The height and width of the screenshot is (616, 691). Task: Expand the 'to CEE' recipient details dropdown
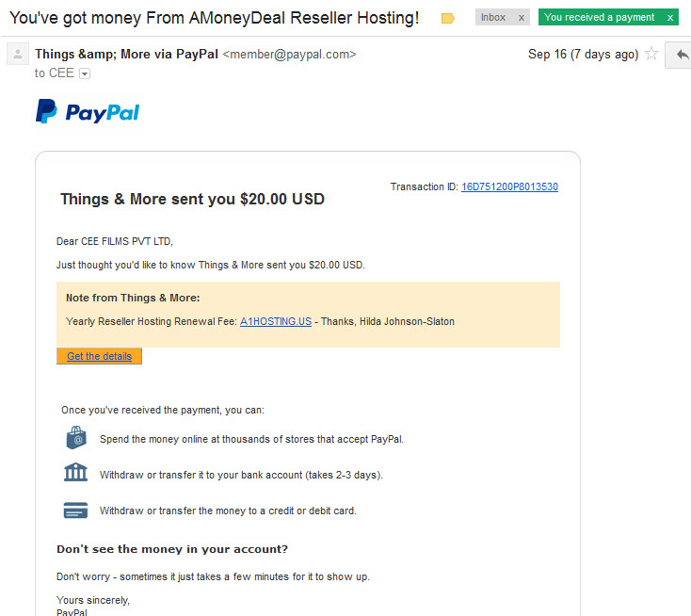pyautogui.click(x=85, y=73)
